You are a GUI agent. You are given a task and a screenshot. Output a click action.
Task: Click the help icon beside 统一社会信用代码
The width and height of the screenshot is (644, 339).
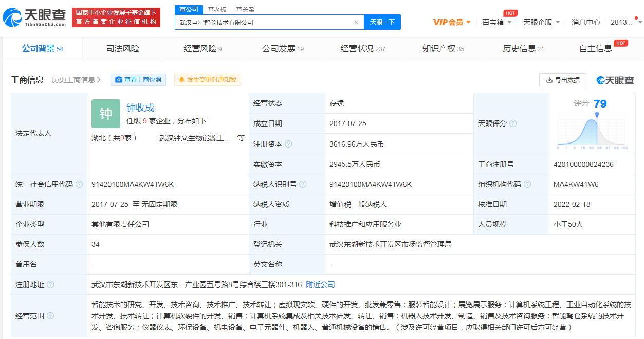point(79,184)
